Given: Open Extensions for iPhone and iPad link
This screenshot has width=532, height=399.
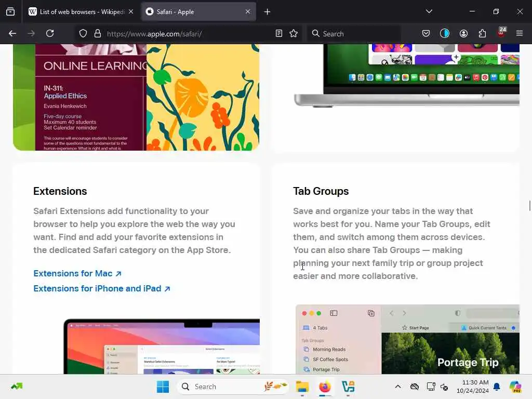Looking at the screenshot, I should [102, 288].
